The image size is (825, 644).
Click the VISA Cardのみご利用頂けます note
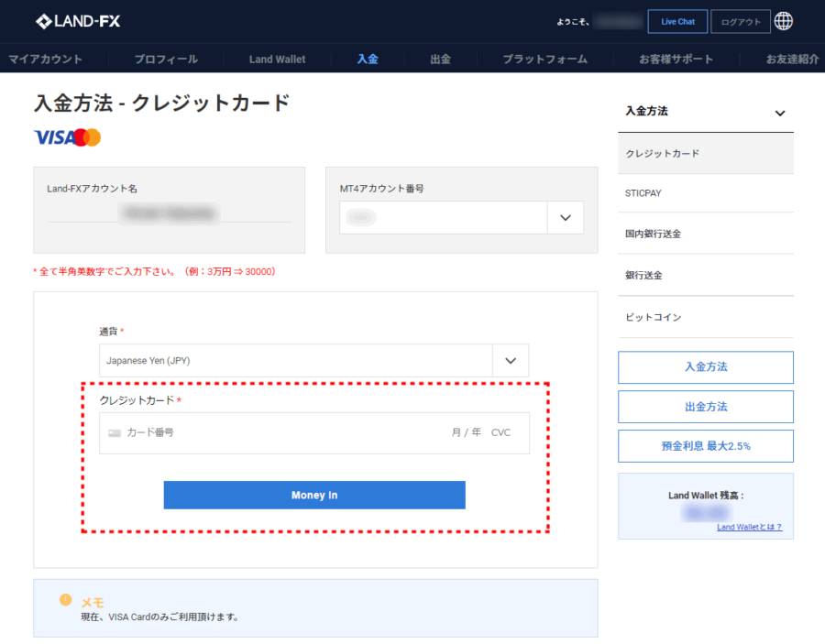tap(159, 617)
